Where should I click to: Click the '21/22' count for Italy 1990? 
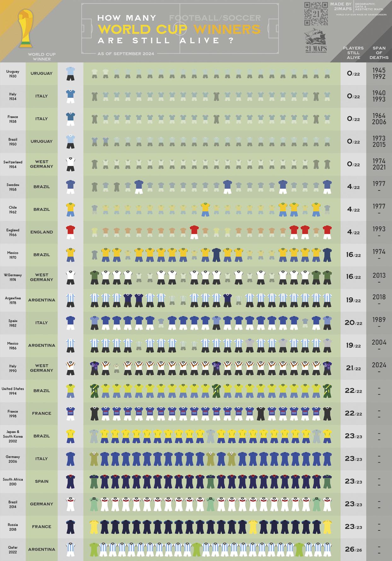click(353, 368)
